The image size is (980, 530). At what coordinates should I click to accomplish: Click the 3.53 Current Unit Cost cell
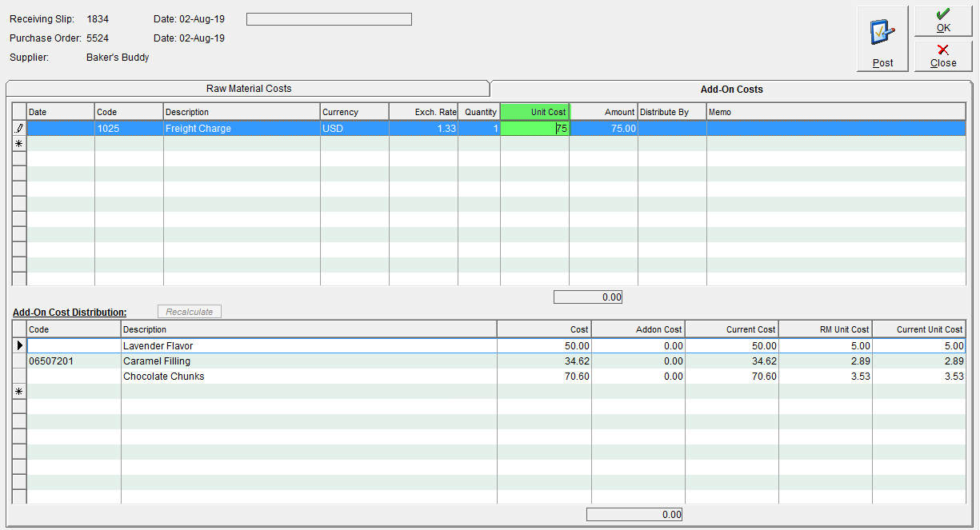(x=918, y=377)
